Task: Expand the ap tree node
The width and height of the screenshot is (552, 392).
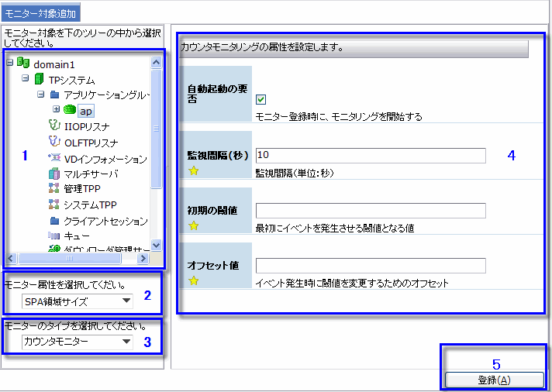Action: [x=57, y=109]
